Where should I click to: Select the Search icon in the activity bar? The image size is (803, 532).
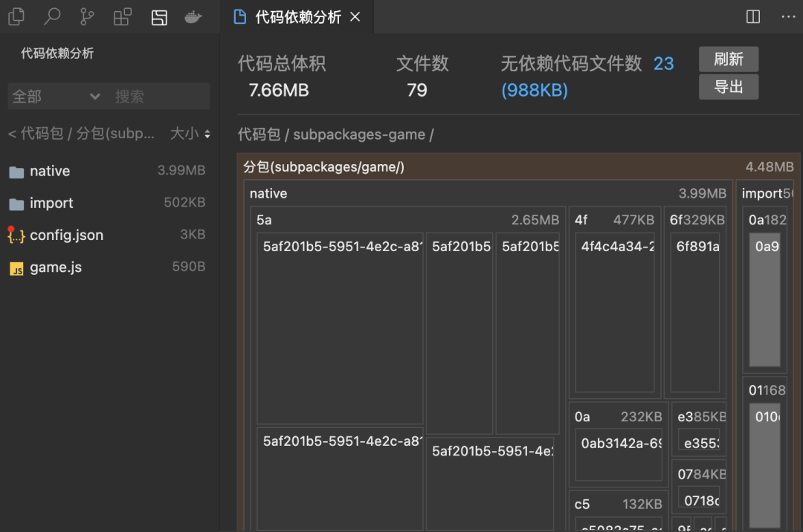[51, 16]
